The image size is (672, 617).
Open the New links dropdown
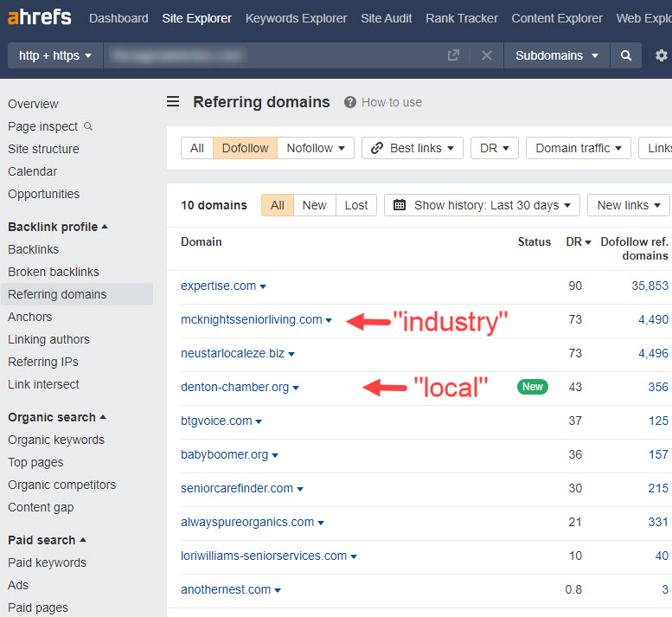(628, 205)
